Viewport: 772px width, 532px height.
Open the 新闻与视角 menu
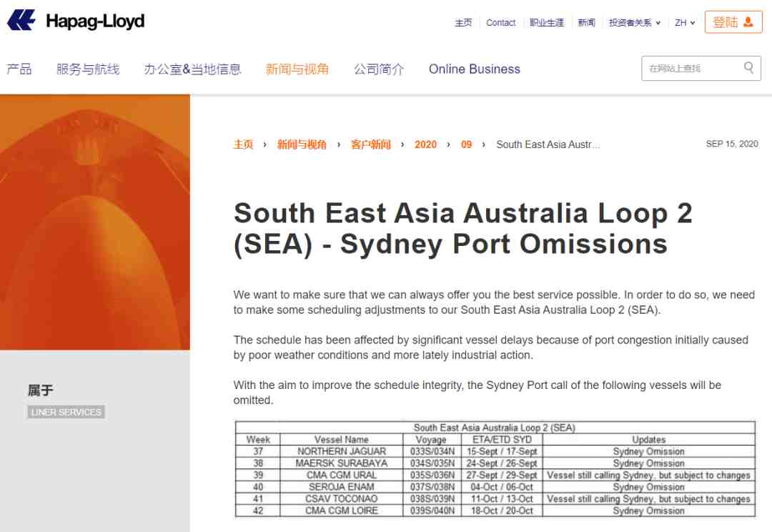[297, 69]
